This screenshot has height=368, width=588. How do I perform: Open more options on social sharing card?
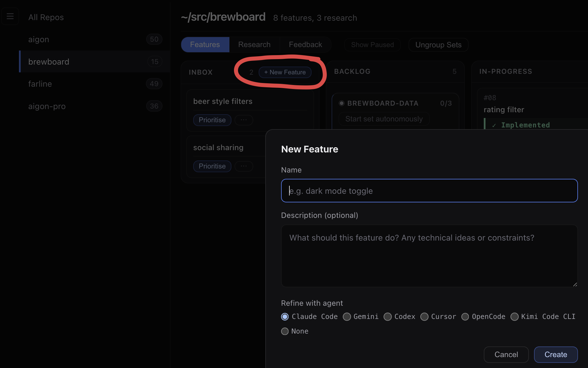[244, 166]
